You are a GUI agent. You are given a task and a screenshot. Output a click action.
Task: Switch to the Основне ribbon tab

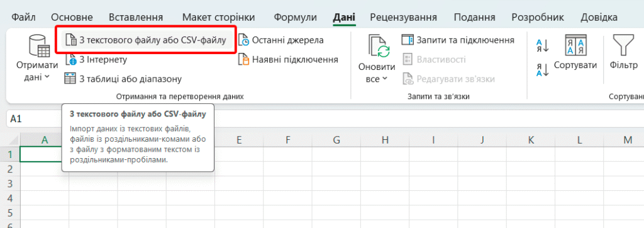(72, 17)
